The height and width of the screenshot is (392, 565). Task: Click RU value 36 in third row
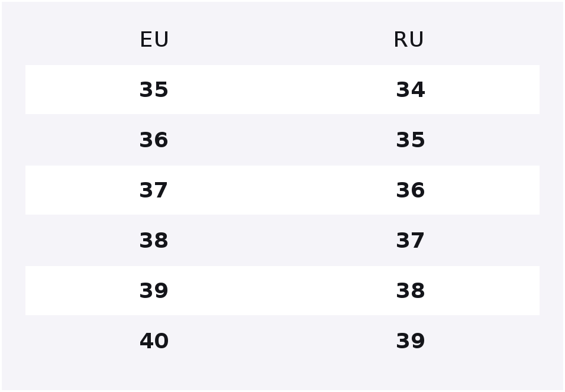[411, 190]
